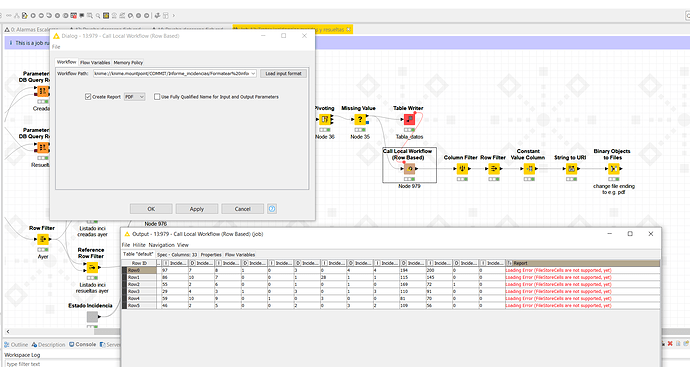The width and height of the screenshot is (690, 367).
Task: Toggle Use Fully Qualified Name checkbox
Action: 157,96
